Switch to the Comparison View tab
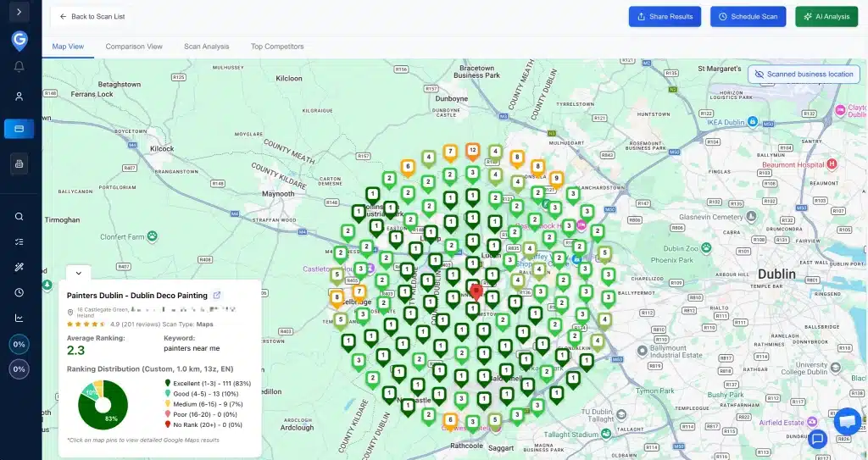Image resolution: width=868 pixels, height=460 pixels. click(x=134, y=47)
